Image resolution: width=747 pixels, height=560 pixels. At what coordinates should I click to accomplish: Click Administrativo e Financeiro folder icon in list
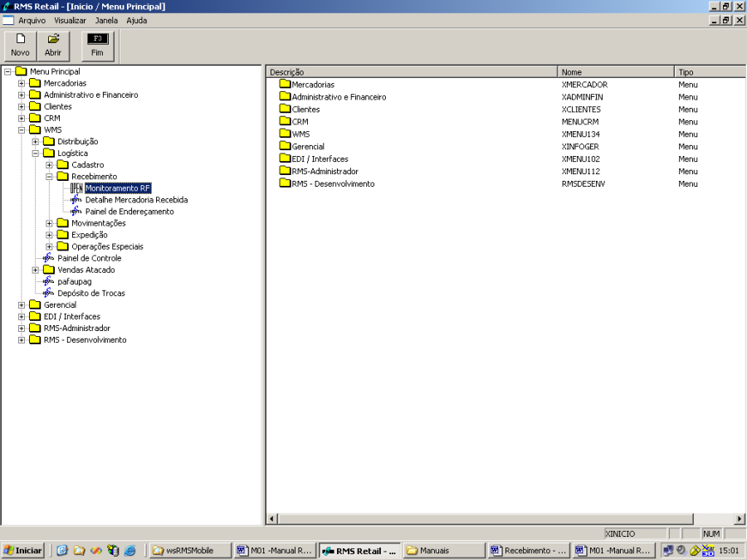(x=285, y=97)
